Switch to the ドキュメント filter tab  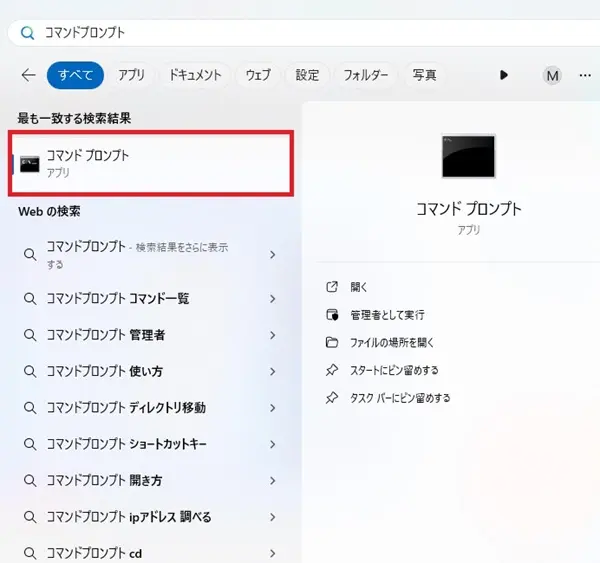pos(195,75)
